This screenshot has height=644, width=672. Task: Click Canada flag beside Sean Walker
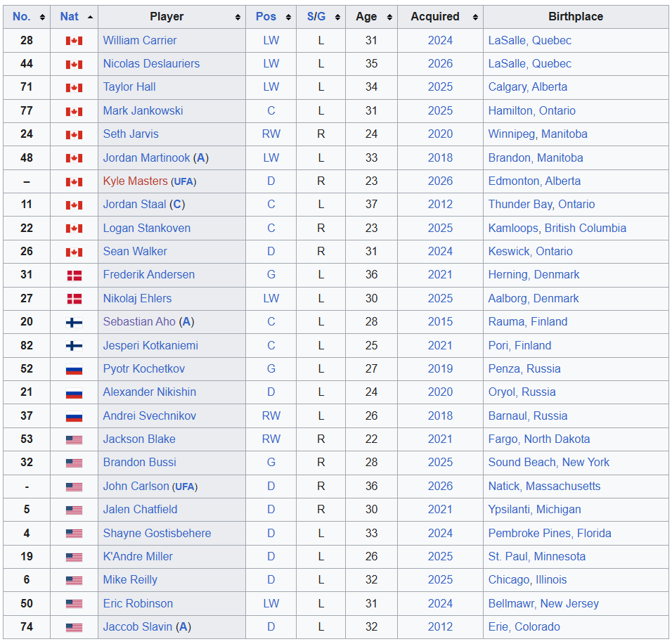coord(74,252)
